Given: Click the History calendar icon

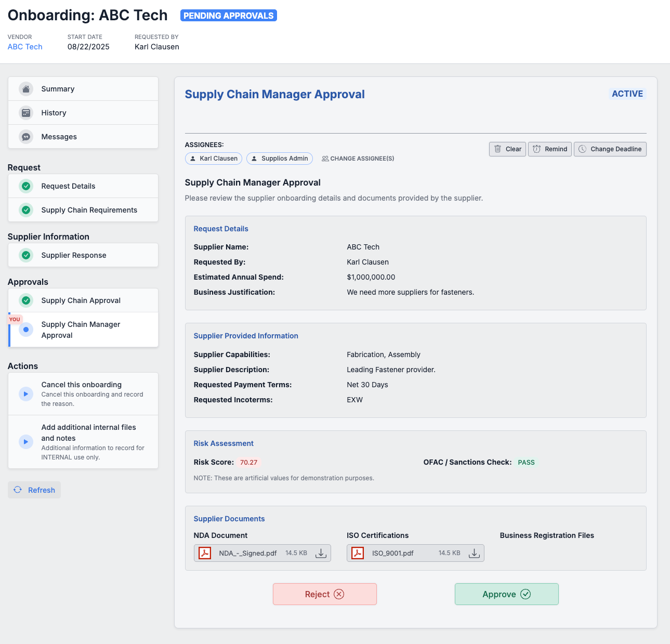Looking at the screenshot, I should point(26,113).
